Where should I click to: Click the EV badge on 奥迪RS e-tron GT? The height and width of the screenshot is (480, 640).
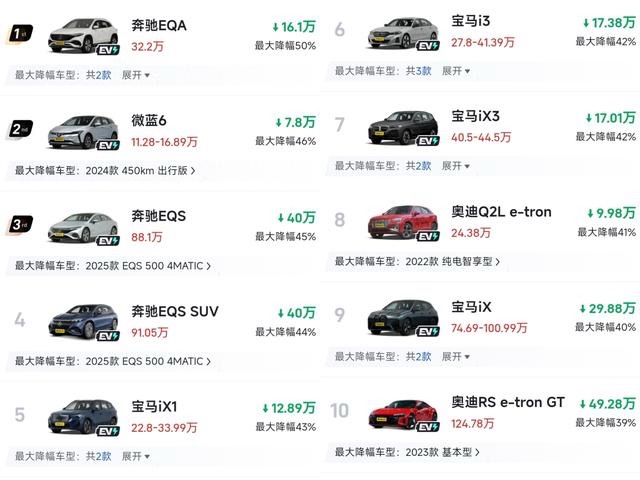[x=428, y=427]
